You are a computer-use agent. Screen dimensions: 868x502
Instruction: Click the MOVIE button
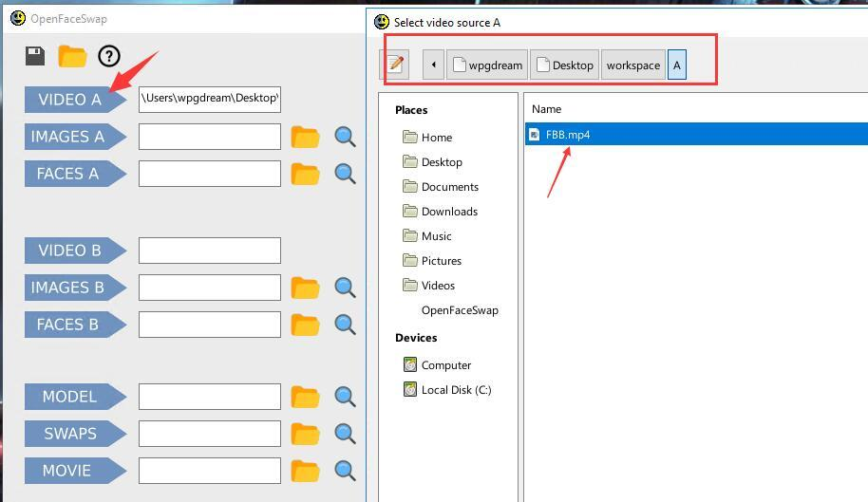pyautogui.click(x=76, y=471)
